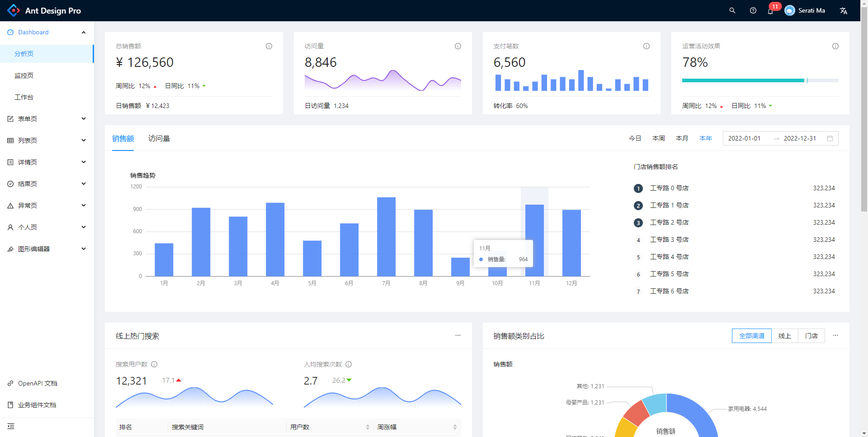Click the 列表页 table icon
This screenshot has width=868, height=437.
pos(10,141)
